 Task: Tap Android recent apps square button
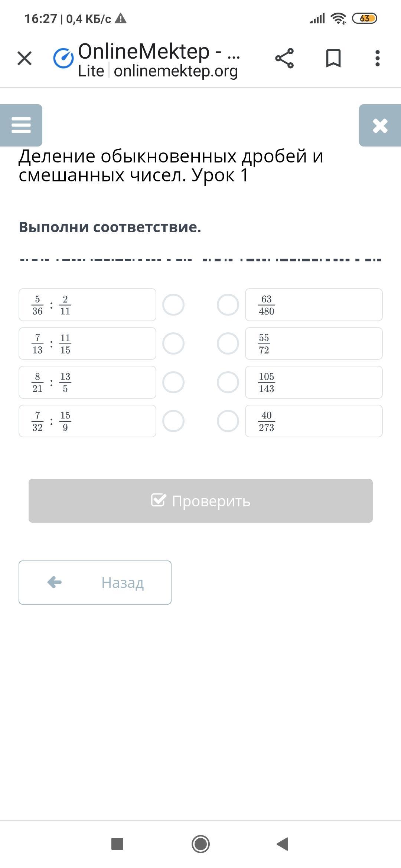(x=117, y=844)
